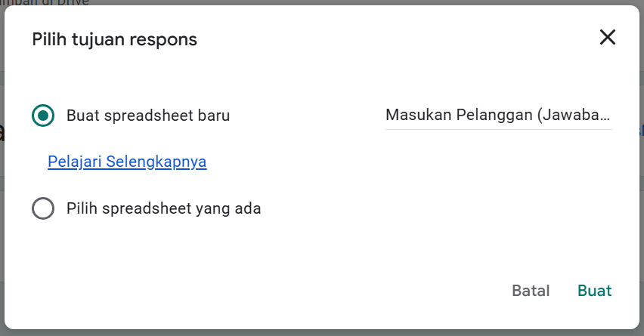Enable creating a new spreadsheet option

[x=43, y=116]
